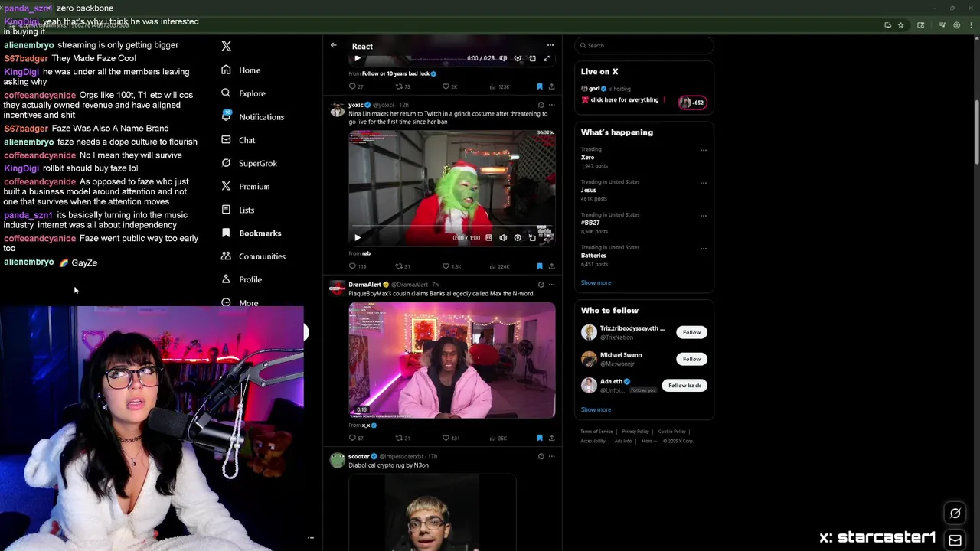980x551 pixels.
Task: Click the X logo in the sidebar
Action: (226, 46)
